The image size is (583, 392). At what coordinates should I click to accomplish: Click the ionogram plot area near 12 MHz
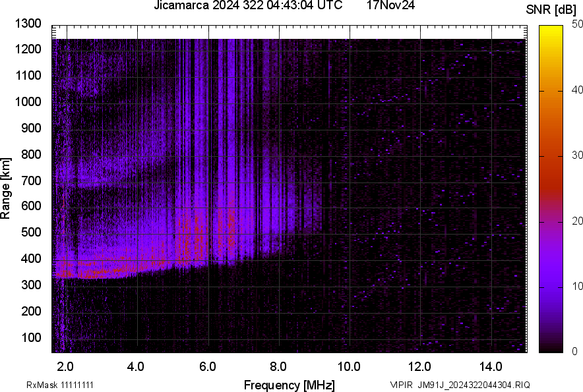pos(421,189)
